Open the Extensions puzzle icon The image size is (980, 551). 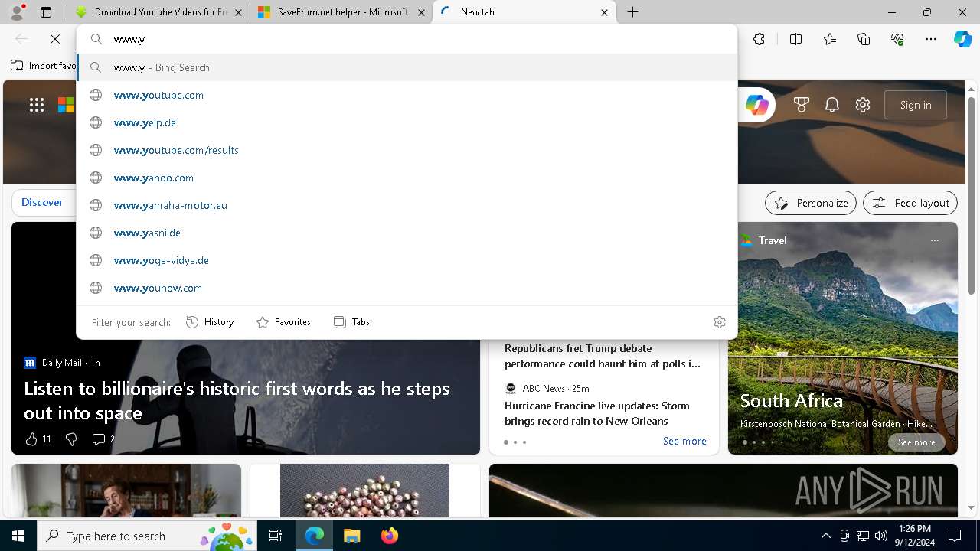click(759, 39)
